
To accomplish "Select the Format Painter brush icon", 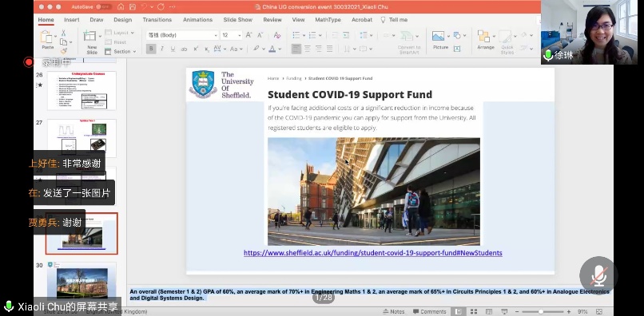I will tap(64, 51).
